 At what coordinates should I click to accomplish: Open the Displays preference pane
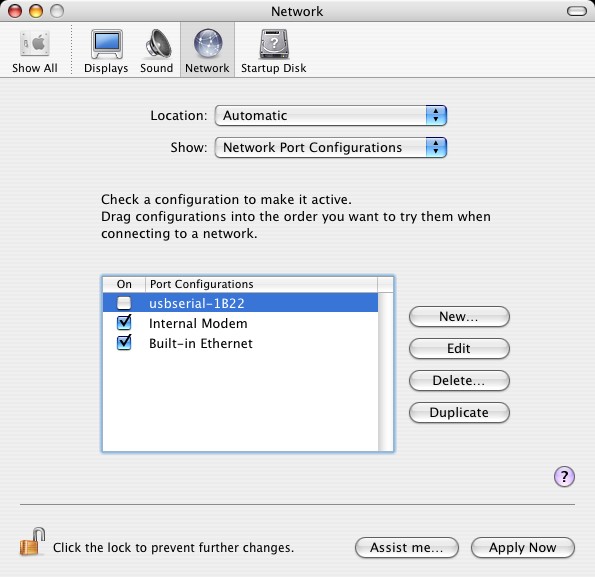click(x=106, y=44)
